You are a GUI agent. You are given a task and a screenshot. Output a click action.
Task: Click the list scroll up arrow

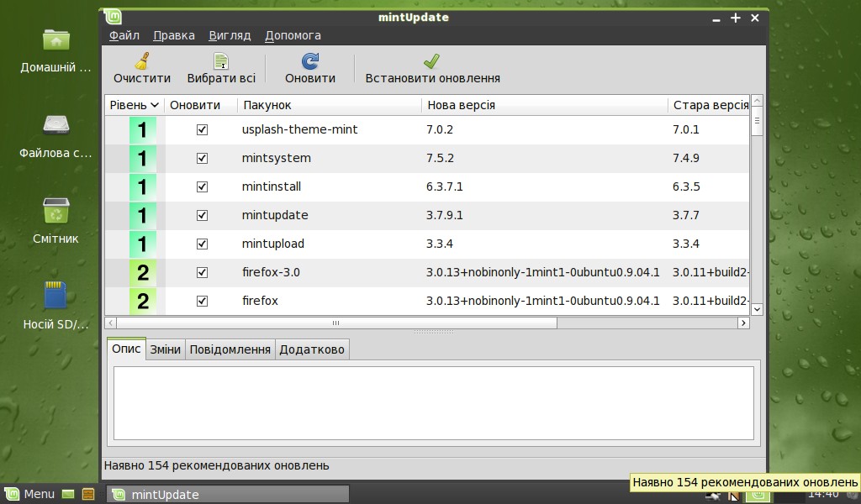(757, 101)
